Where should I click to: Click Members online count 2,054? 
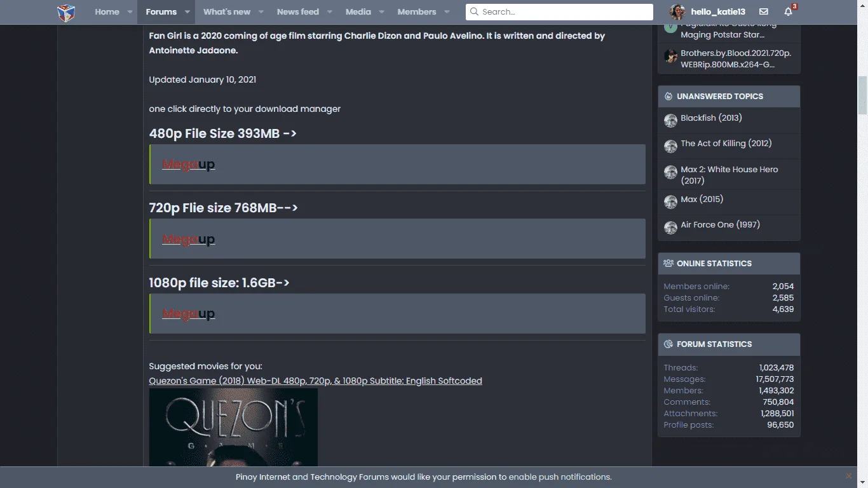783,287
